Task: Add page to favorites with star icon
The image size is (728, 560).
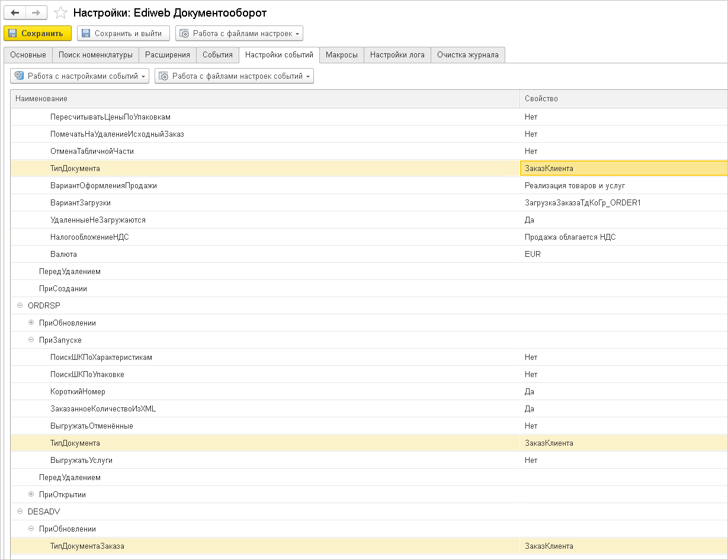Action: tap(60, 12)
